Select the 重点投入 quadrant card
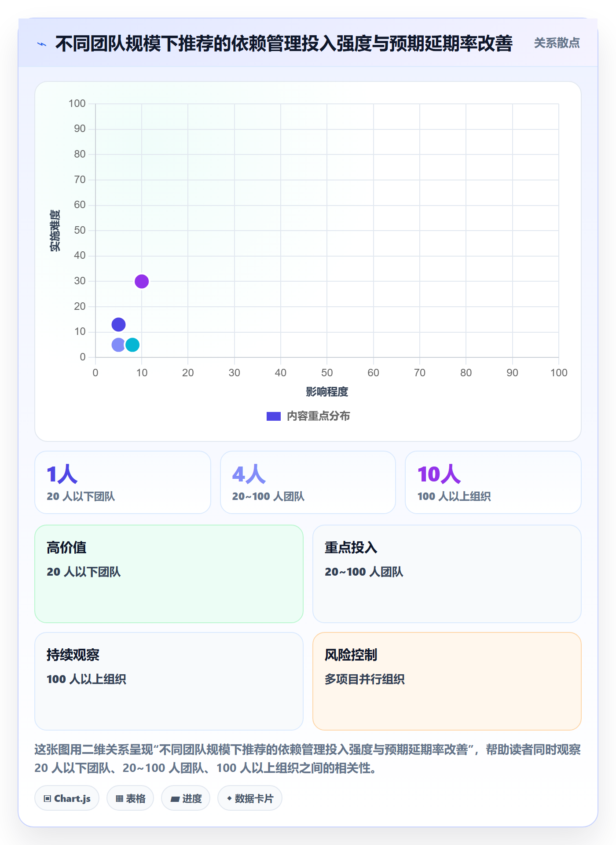This screenshot has height=845, width=616. (447, 574)
